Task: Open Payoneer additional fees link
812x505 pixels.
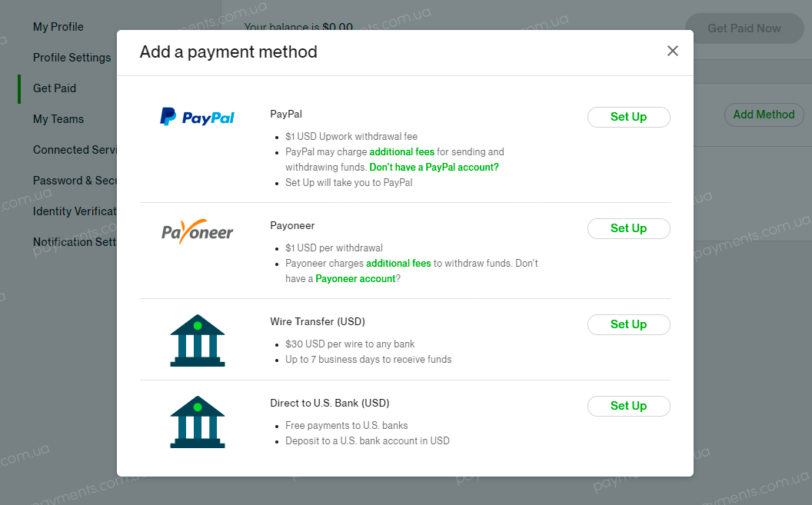Action: pos(398,264)
